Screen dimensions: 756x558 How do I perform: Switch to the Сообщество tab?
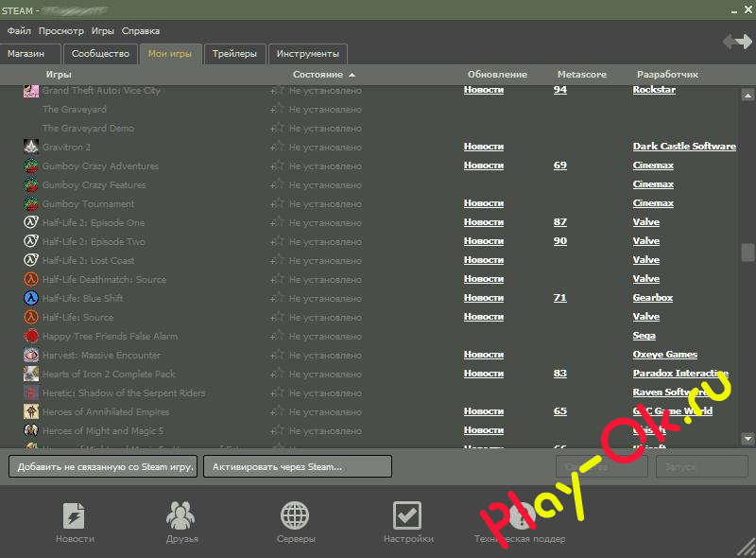(101, 54)
